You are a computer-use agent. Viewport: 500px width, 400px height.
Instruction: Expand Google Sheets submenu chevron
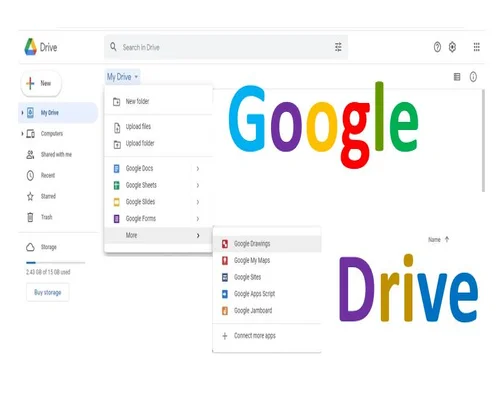coord(198,185)
